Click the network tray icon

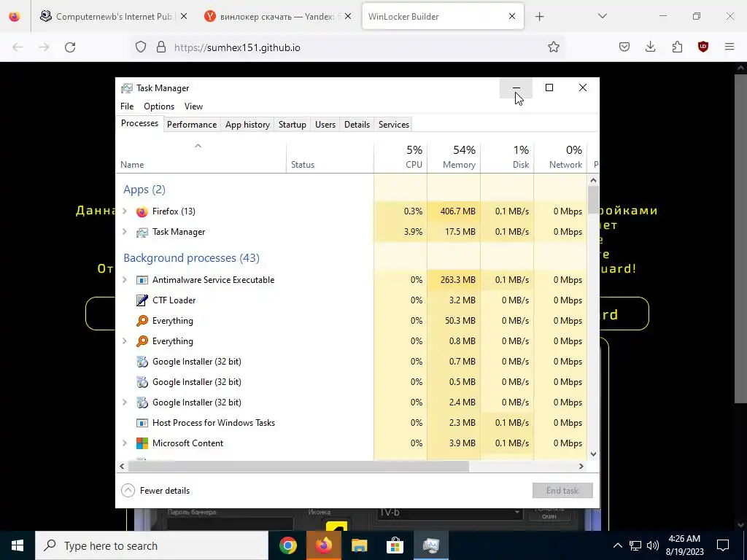[635, 545]
